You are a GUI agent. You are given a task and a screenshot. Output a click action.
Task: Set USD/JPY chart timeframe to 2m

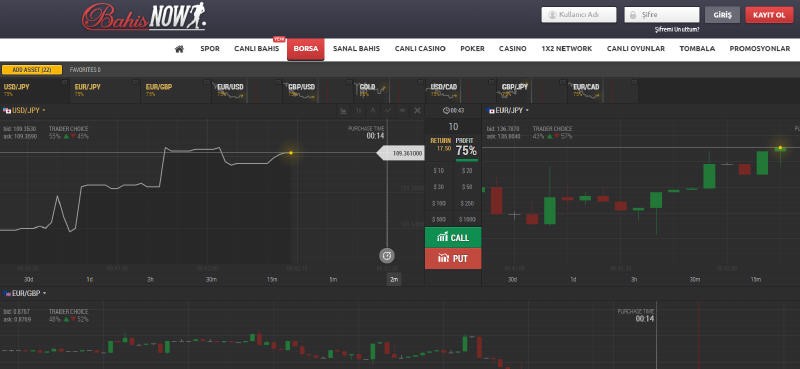click(x=393, y=280)
